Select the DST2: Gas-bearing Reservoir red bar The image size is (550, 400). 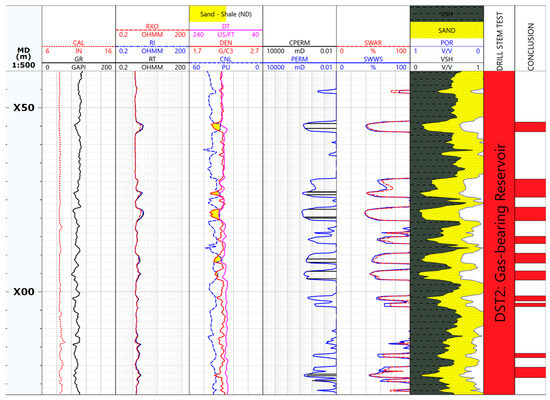[x=499, y=232]
